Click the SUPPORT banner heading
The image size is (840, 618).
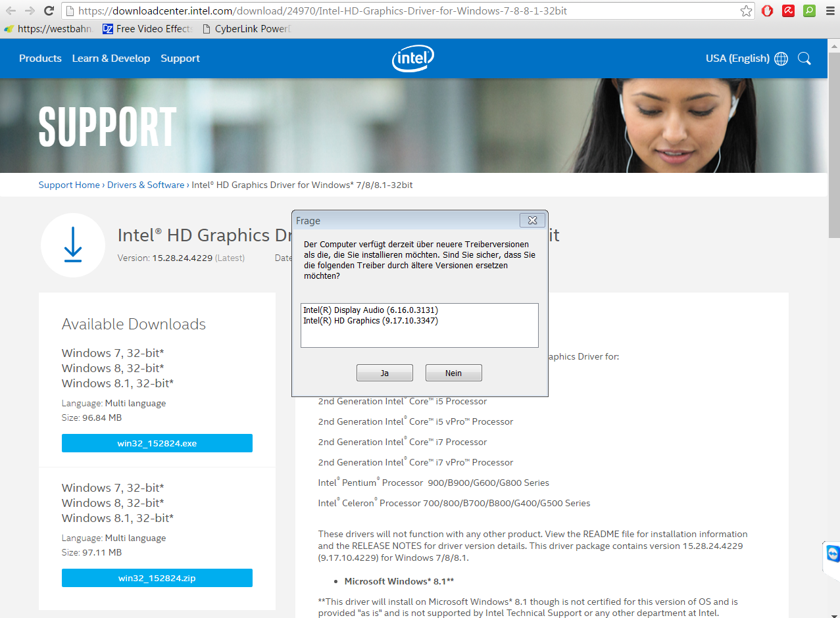108,126
